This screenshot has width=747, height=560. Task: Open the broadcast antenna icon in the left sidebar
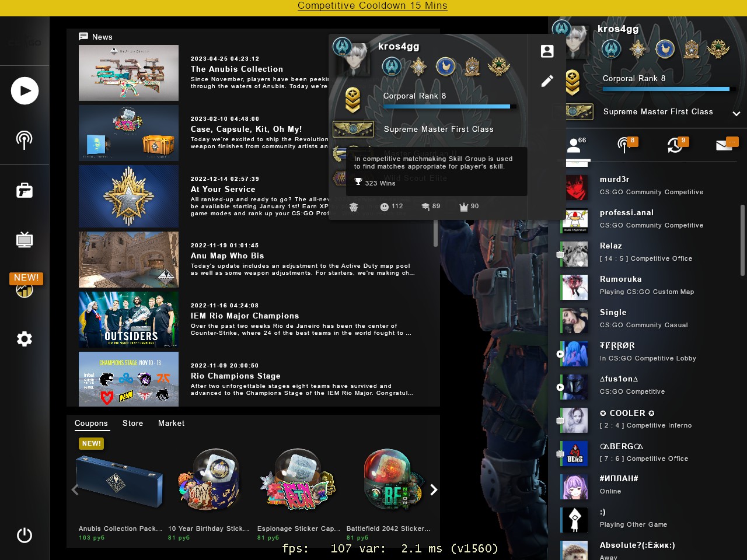pos(25,140)
